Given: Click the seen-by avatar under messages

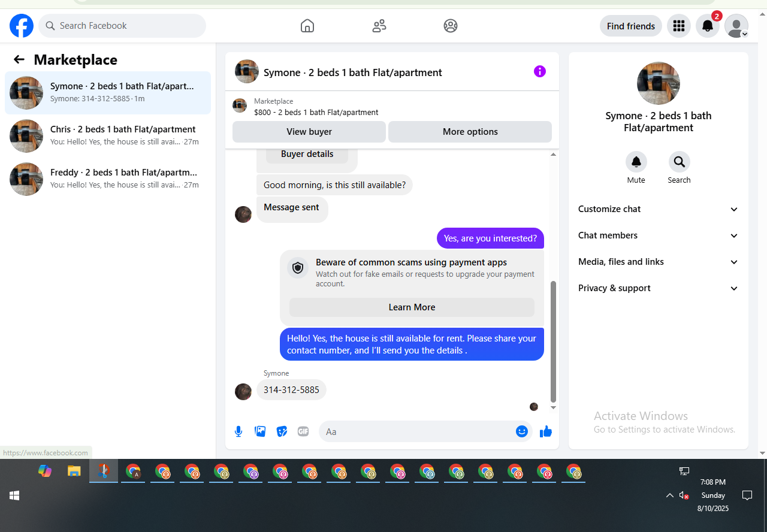Looking at the screenshot, I should click(x=534, y=407).
